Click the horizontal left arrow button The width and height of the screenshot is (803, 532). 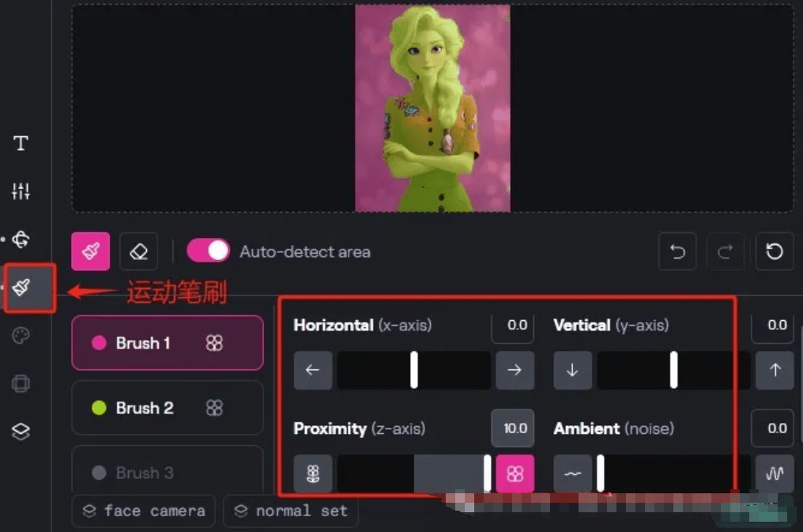tap(313, 370)
